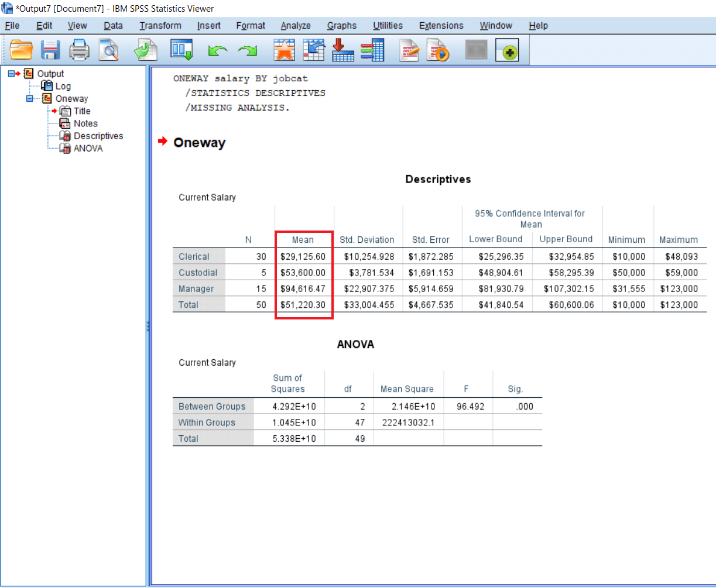
Task: Open the File menu
Action: coord(12,26)
